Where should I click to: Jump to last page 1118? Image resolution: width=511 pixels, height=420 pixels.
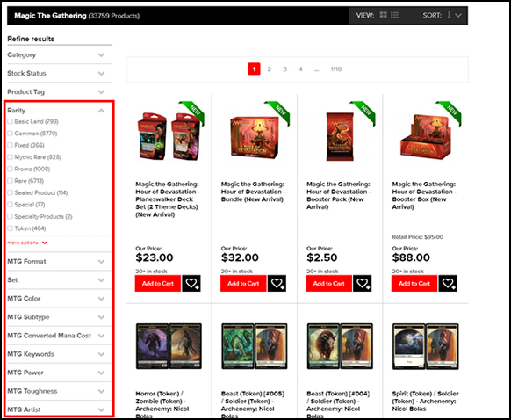pyautogui.click(x=336, y=69)
